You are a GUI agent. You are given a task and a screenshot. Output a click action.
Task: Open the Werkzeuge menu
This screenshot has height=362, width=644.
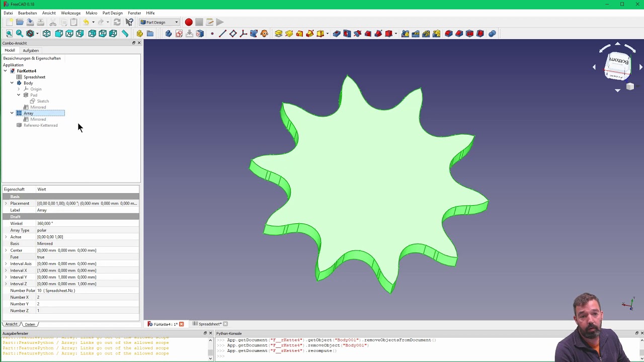(71, 13)
